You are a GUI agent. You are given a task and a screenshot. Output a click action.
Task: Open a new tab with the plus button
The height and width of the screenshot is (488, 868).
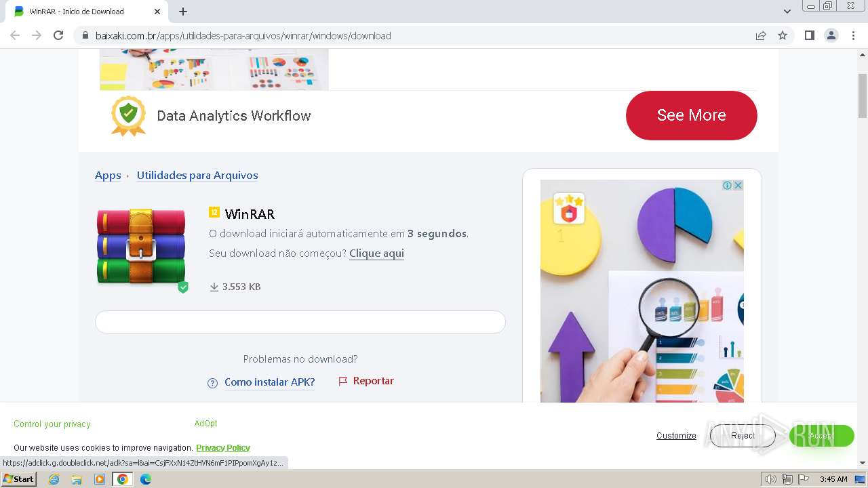[x=183, y=12]
